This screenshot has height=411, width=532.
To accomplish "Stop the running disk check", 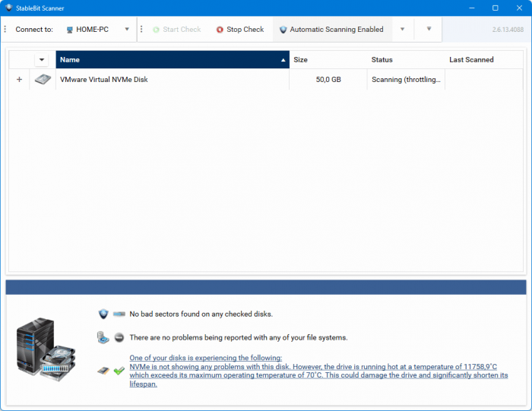I will tap(240, 30).
